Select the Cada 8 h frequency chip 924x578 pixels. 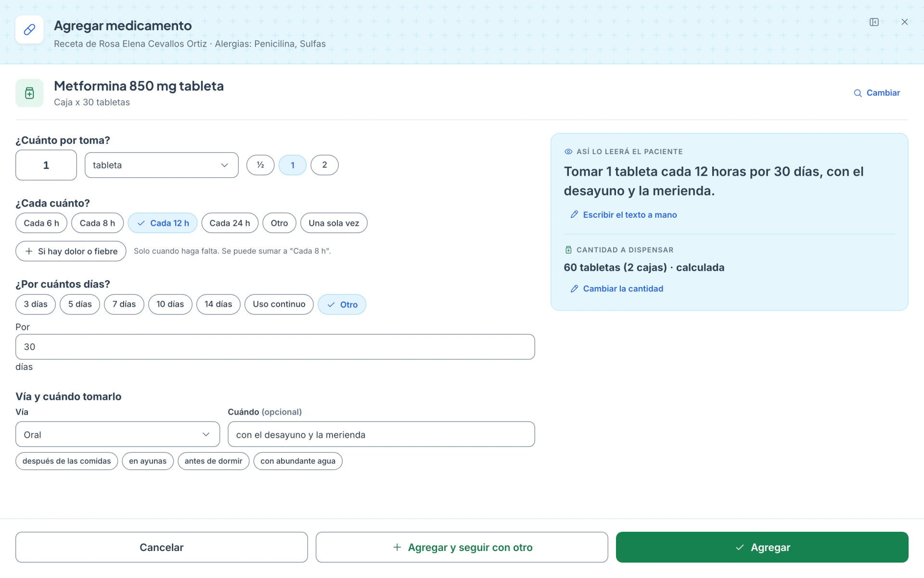tap(97, 223)
